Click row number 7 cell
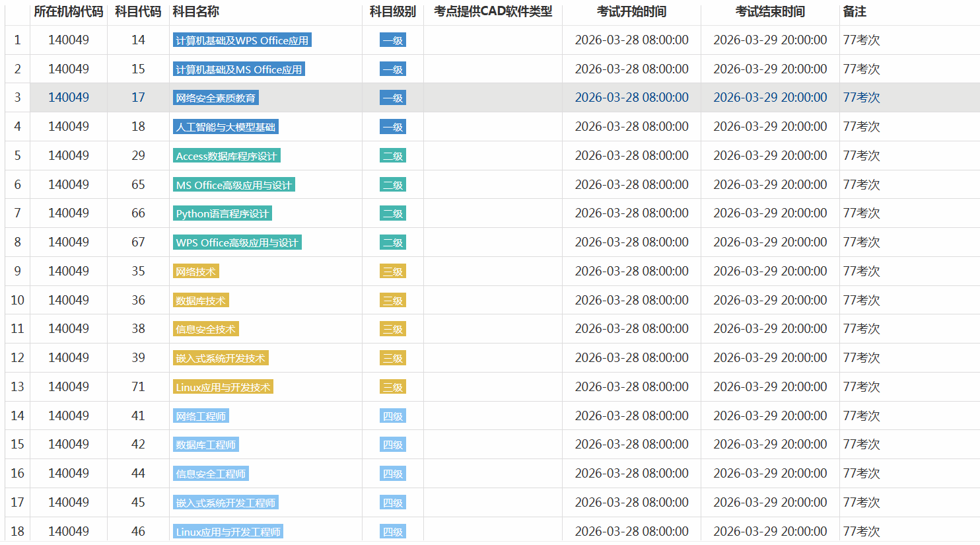Screen dimensions: 980x545 click(x=17, y=213)
